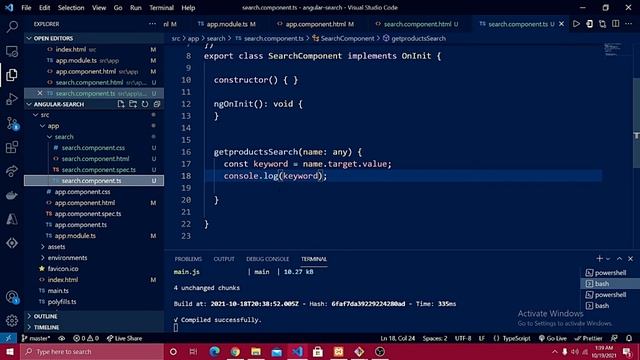Add a new terminal with plus icon
The width and height of the screenshot is (640, 360).
pos(599,258)
